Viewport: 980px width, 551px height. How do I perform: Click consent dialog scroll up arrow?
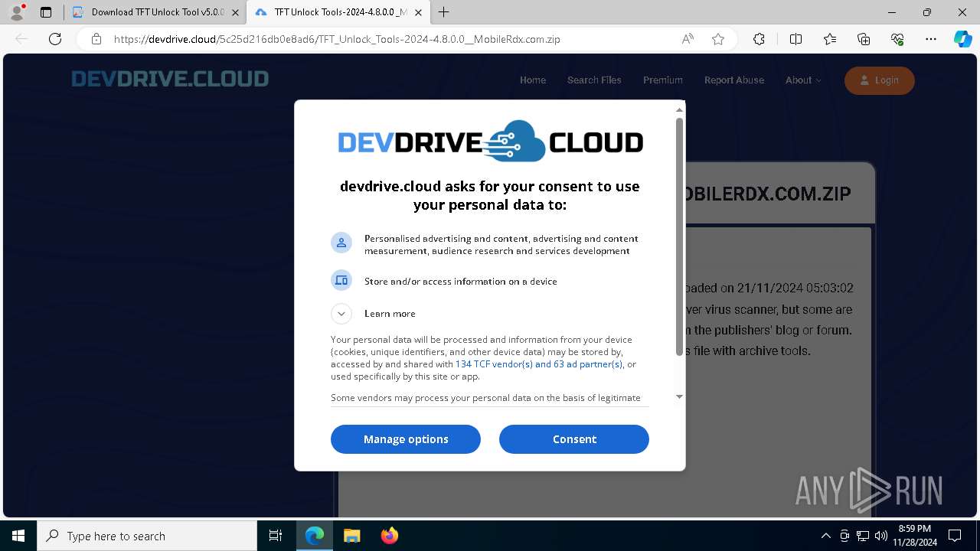(679, 110)
